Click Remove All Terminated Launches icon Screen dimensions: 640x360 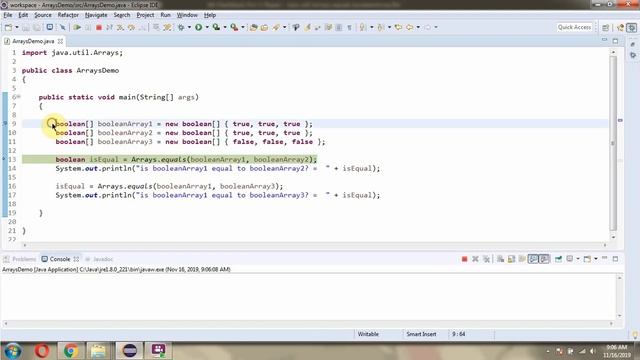486,259
